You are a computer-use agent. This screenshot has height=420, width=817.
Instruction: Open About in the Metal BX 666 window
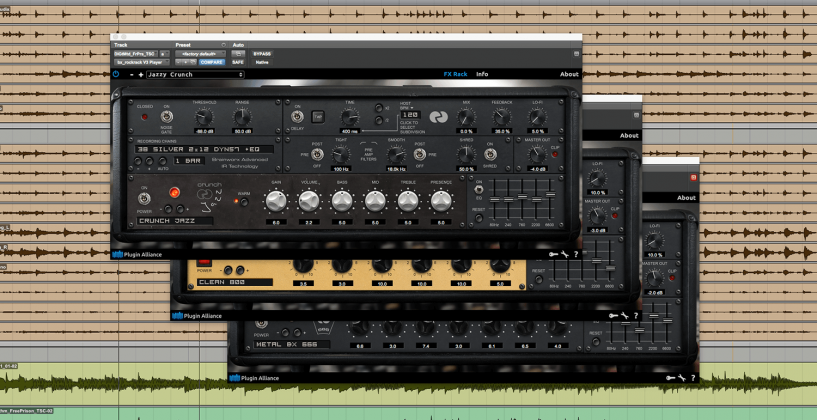[686, 198]
